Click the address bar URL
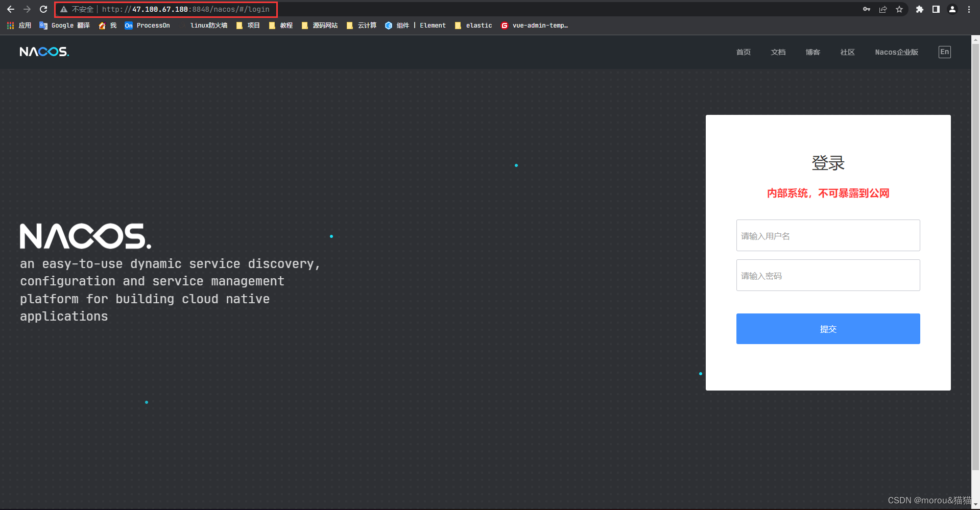The width and height of the screenshot is (980, 510). pos(185,9)
